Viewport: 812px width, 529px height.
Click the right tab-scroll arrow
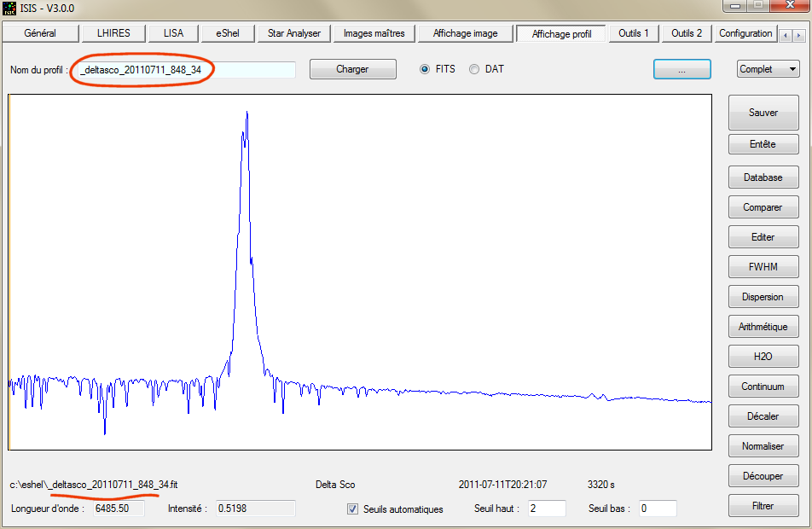[799, 33]
